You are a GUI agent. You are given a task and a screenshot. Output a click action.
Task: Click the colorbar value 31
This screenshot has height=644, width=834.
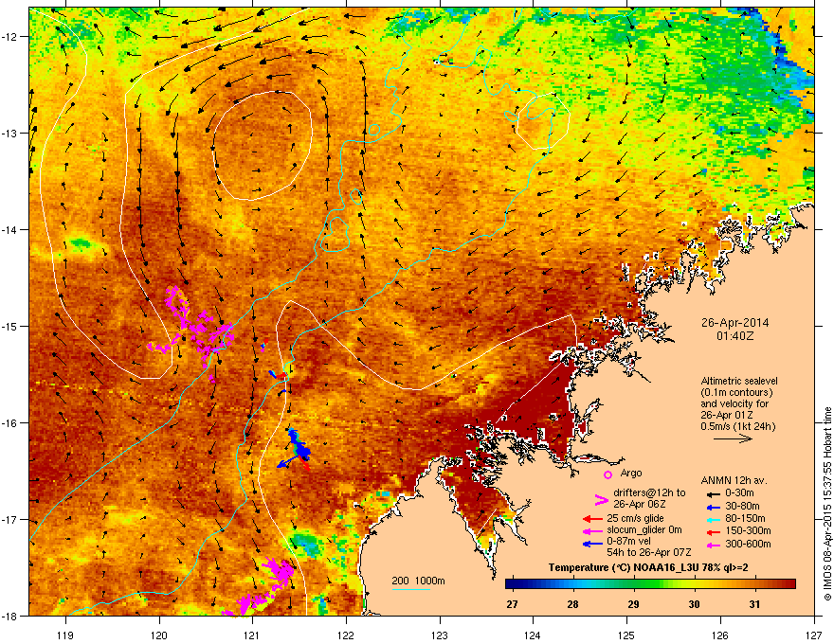coord(754,604)
